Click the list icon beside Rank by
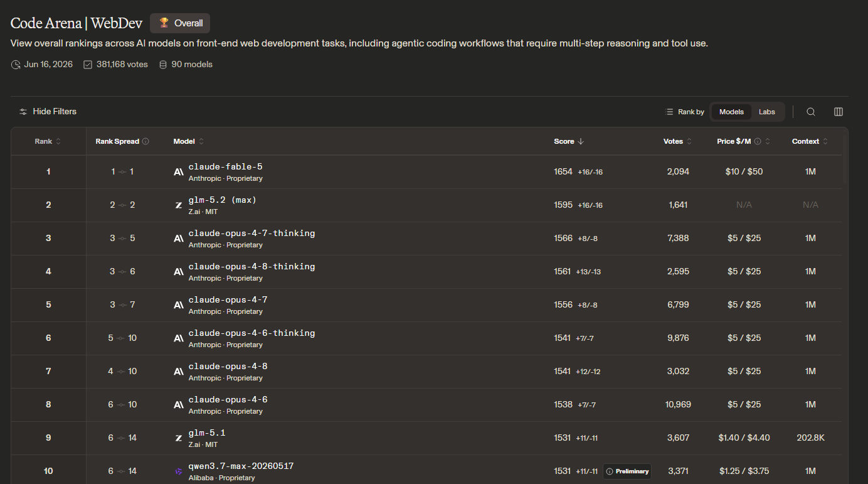The height and width of the screenshot is (484, 868). pyautogui.click(x=669, y=112)
